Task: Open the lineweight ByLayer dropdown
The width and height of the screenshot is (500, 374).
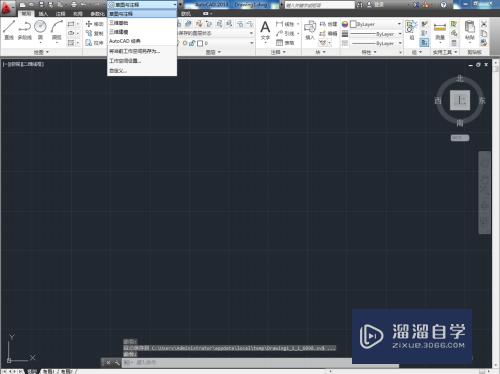Action: pos(376,34)
